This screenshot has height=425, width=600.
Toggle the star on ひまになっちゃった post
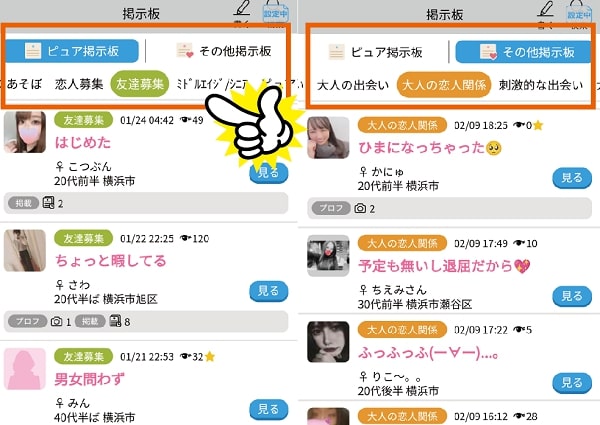click(538, 125)
